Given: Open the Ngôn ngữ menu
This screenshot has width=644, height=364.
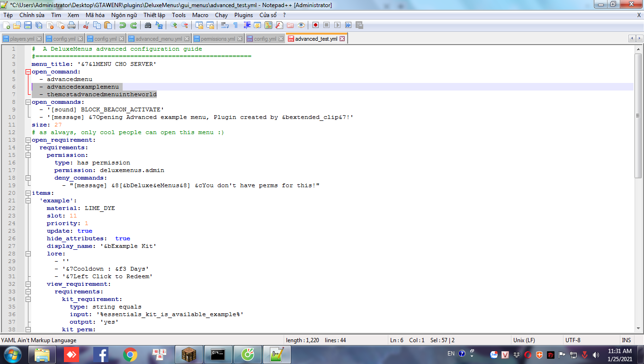Looking at the screenshot, I should 124,15.
